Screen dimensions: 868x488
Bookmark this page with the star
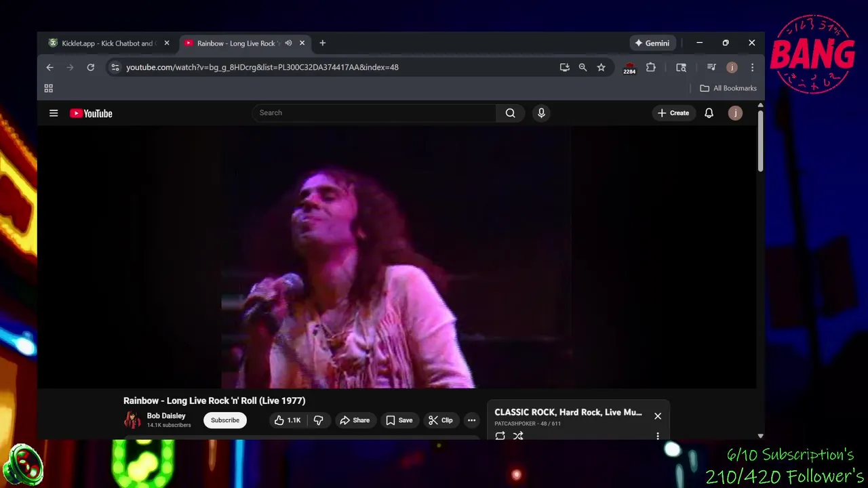(601, 67)
